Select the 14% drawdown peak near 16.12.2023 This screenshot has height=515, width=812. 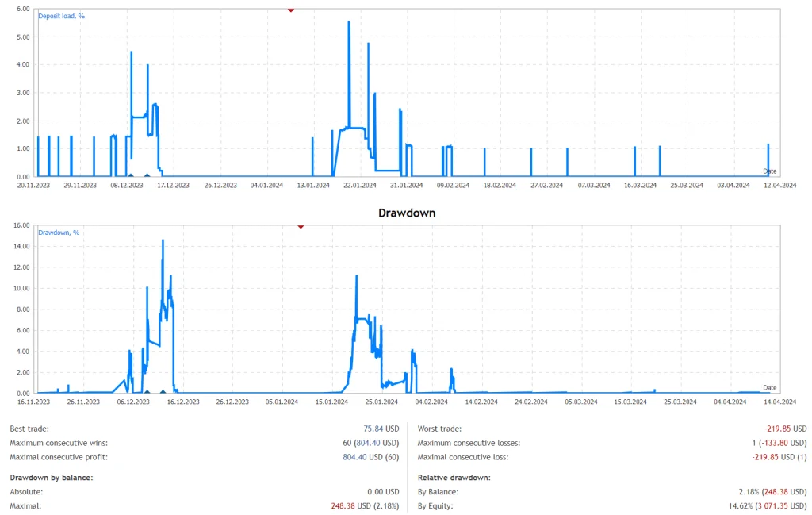pos(164,241)
